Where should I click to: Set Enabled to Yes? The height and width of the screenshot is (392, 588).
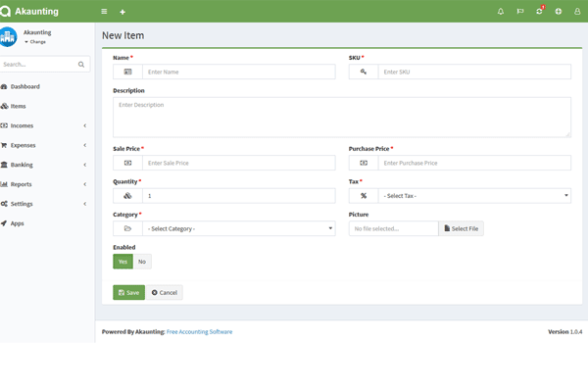coord(122,262)
